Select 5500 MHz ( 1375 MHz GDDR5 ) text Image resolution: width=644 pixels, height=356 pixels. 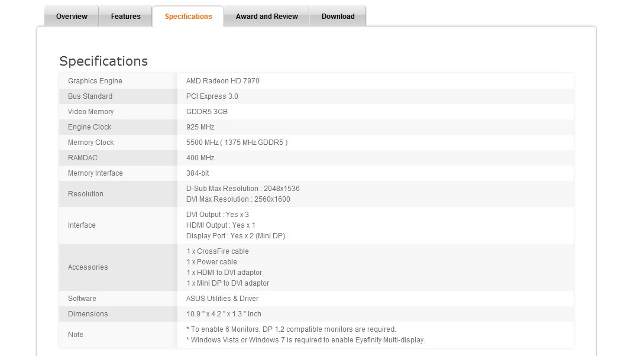pyautogui.click(x=237, y=143)
